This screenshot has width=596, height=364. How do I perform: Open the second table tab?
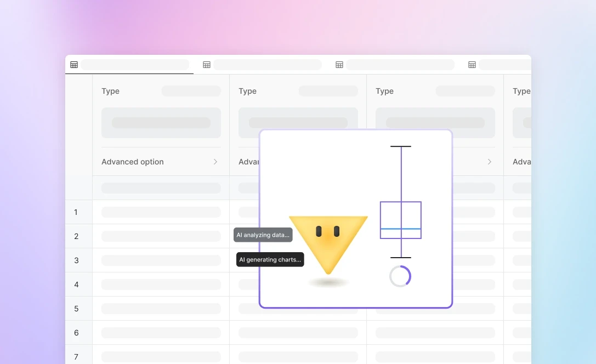(x=262, y=65)
